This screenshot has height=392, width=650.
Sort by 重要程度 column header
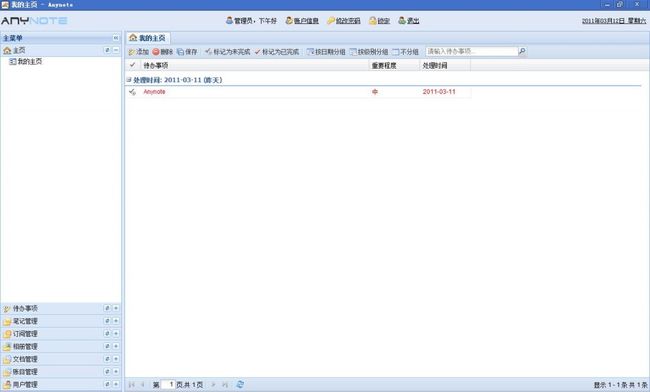394,65
